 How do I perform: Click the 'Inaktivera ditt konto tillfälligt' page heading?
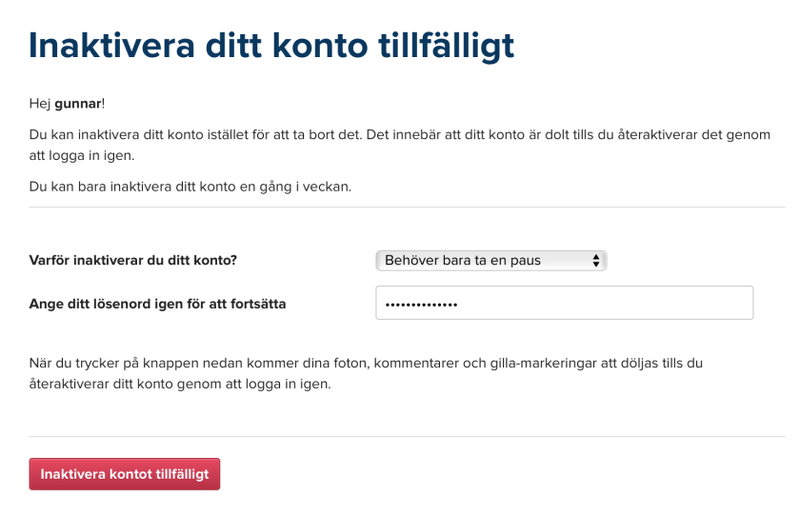[x=271, y=45]
